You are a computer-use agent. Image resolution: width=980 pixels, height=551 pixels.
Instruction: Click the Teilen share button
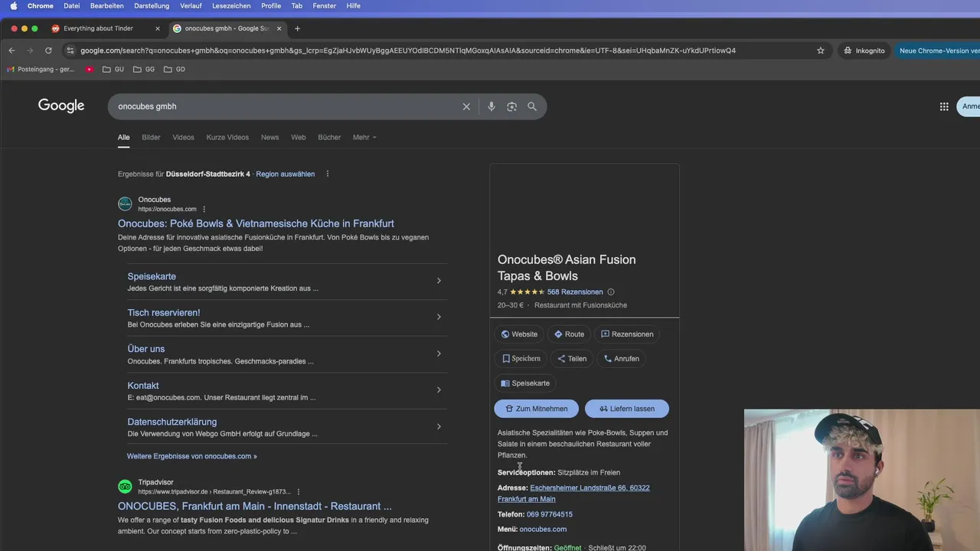pyautogui.click(x=572, y=358)
